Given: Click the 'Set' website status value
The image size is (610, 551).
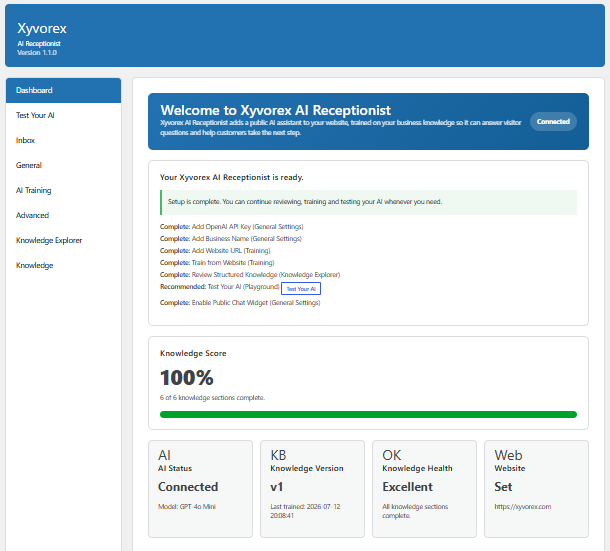Looking at the screenshot, I should [x=503, y=487].
